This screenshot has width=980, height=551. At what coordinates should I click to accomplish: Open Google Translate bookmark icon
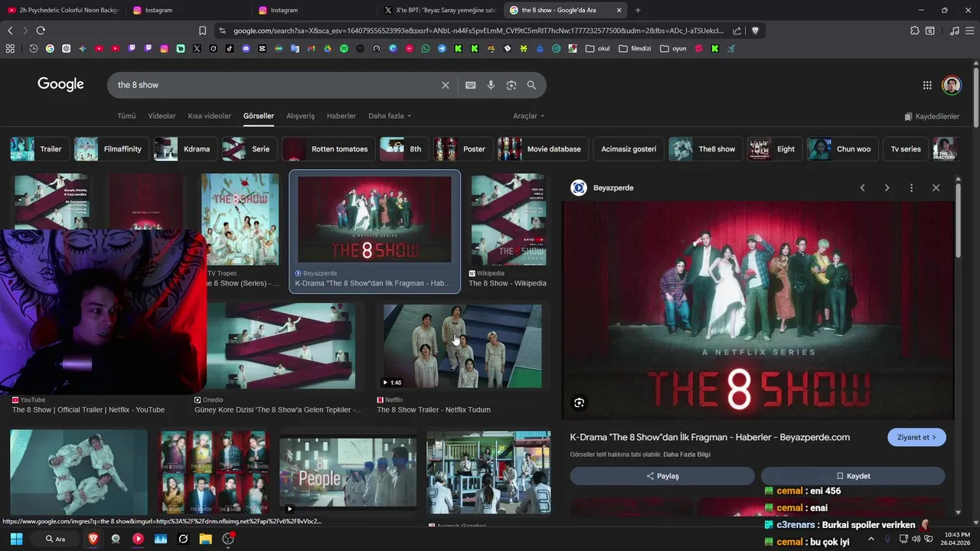pyautogui.click(x=295, y=48)
